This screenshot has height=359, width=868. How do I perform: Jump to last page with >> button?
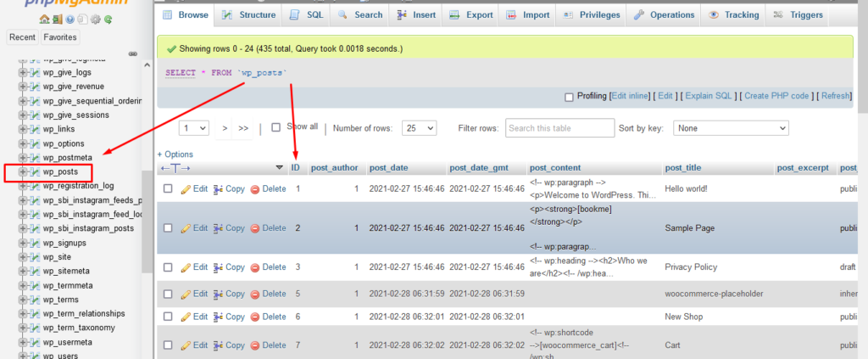[x=243, y=128]
